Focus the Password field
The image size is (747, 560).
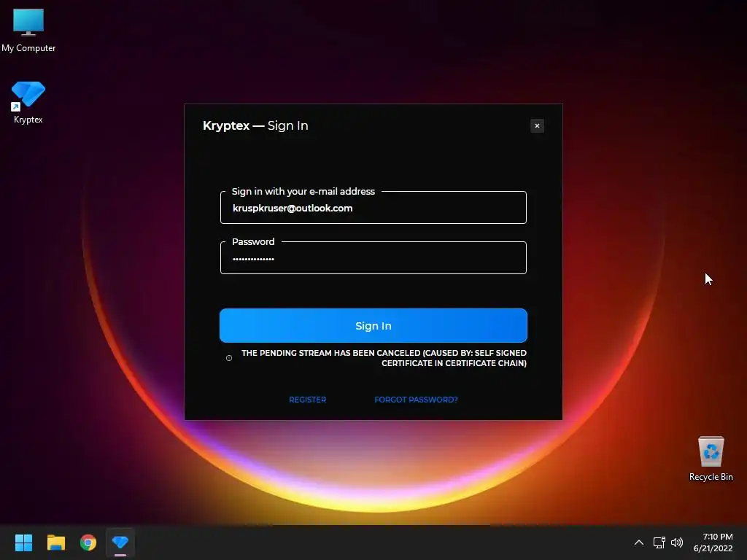(x=373, y=259)
